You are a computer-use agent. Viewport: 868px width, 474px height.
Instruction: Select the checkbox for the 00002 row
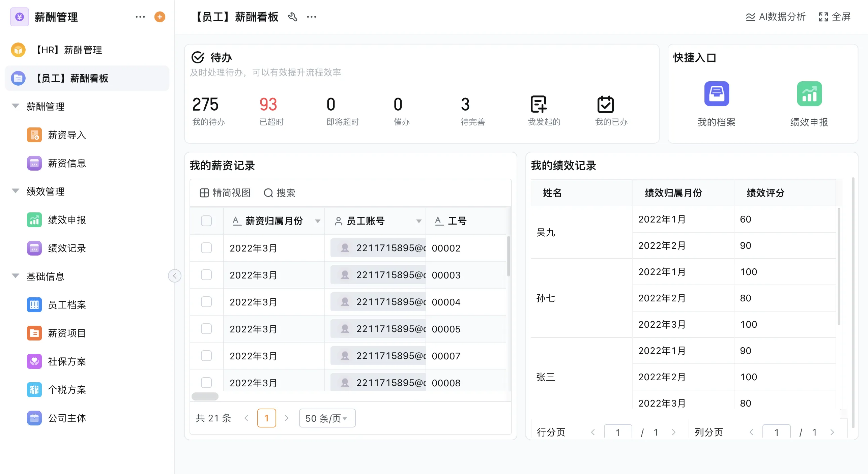(206, 248)
